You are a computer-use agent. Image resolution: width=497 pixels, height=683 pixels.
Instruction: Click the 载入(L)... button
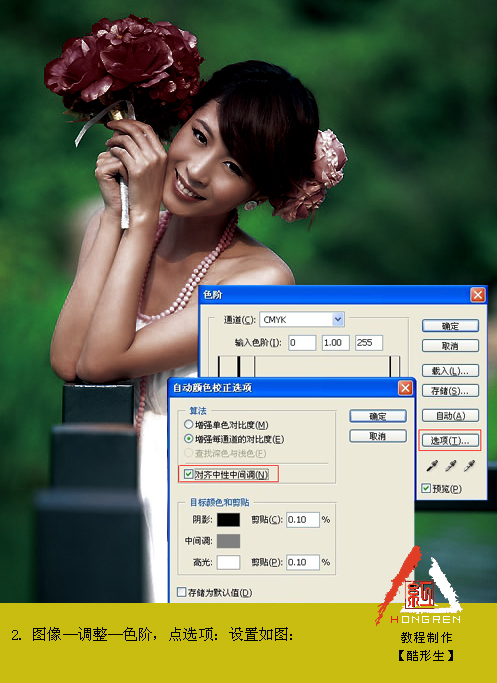click(450, 371)
